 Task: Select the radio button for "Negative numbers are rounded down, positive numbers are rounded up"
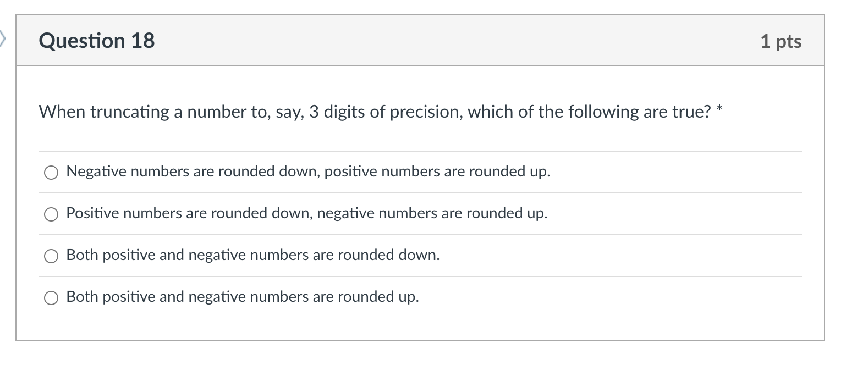pos(51,172)
